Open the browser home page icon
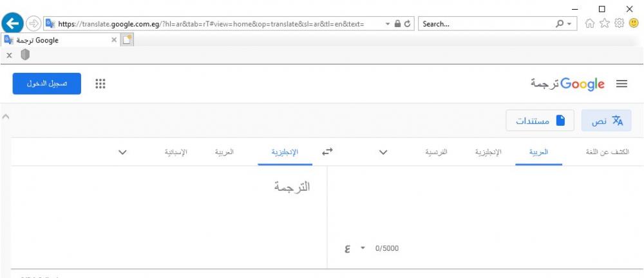This screenshot has height=278, width=644. click(x=591, y=24)
